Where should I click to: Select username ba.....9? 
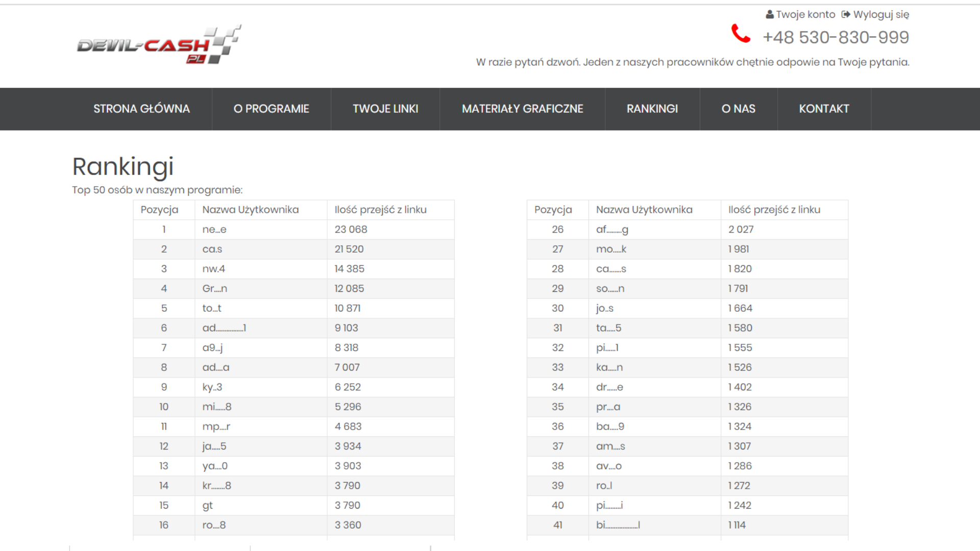610,427
